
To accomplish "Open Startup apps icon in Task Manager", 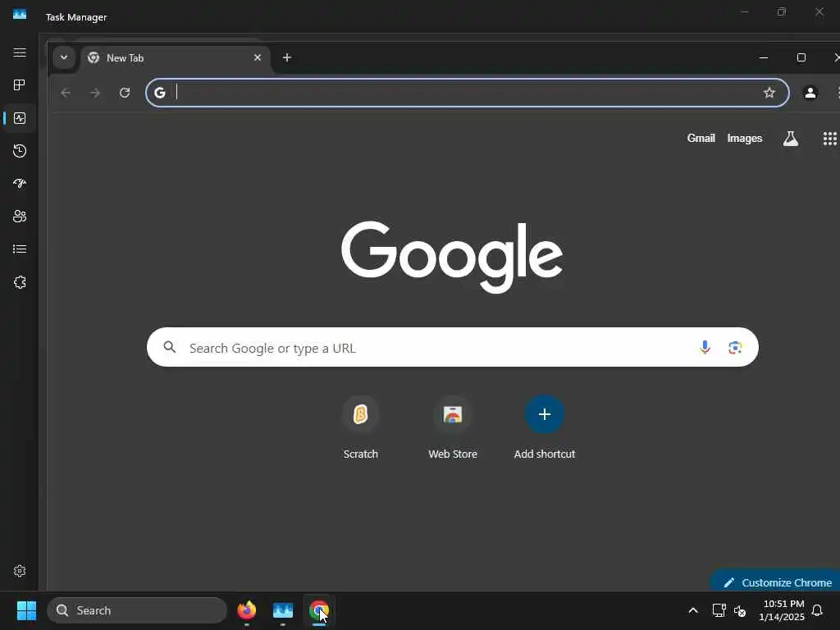I will point(20,184).
